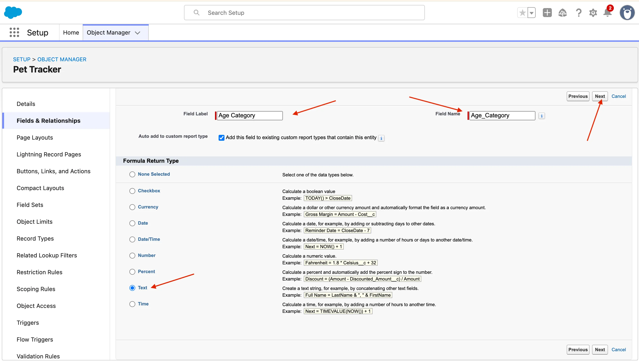Expand the favorites list dropdown arrow

pyautogui.click(x=531, y=13)
